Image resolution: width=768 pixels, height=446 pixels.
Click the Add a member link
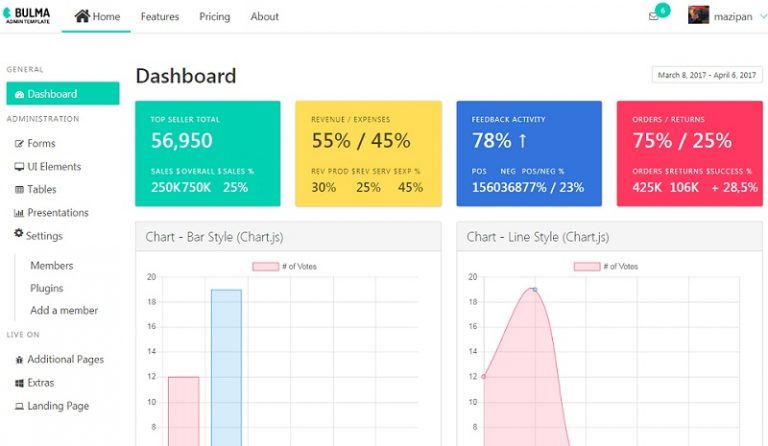[x=64, y=311]
